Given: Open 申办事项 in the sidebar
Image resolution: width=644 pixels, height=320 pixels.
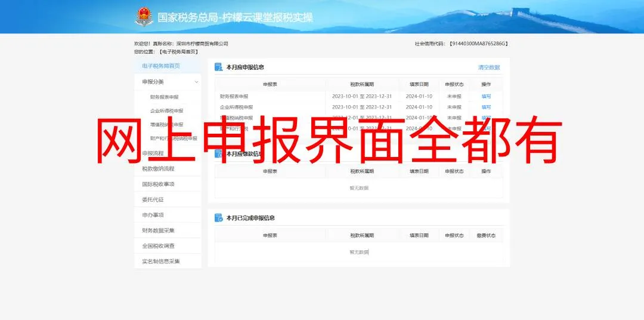Looking at the screenshot, I should tap(153, 215).
